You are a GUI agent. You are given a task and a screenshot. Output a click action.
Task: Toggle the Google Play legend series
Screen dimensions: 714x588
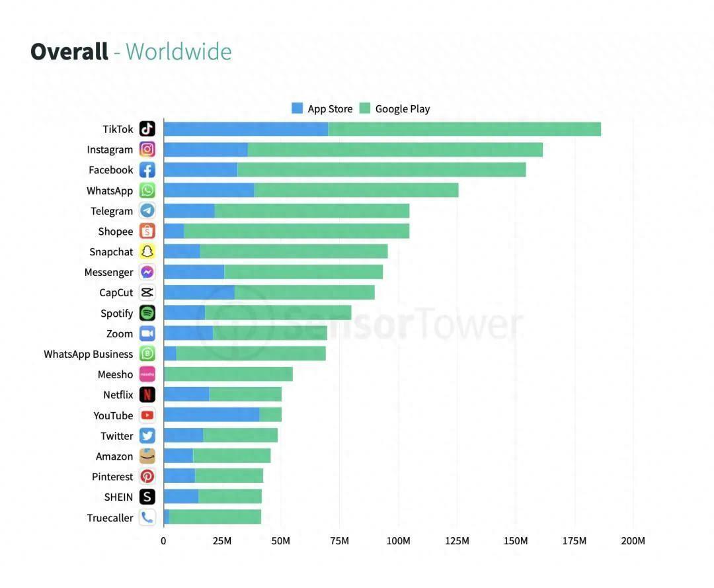click(402, 109)
